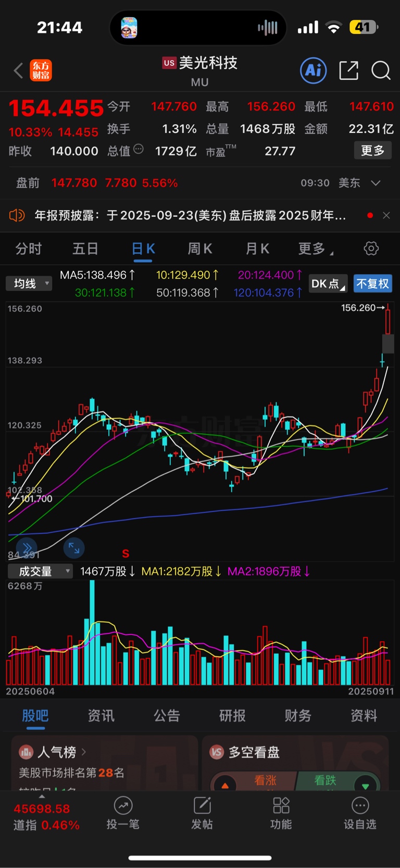Viewport: 400px width, 868px height.
Task: Tap the 154.455 current price
Action: click(56, 108)
